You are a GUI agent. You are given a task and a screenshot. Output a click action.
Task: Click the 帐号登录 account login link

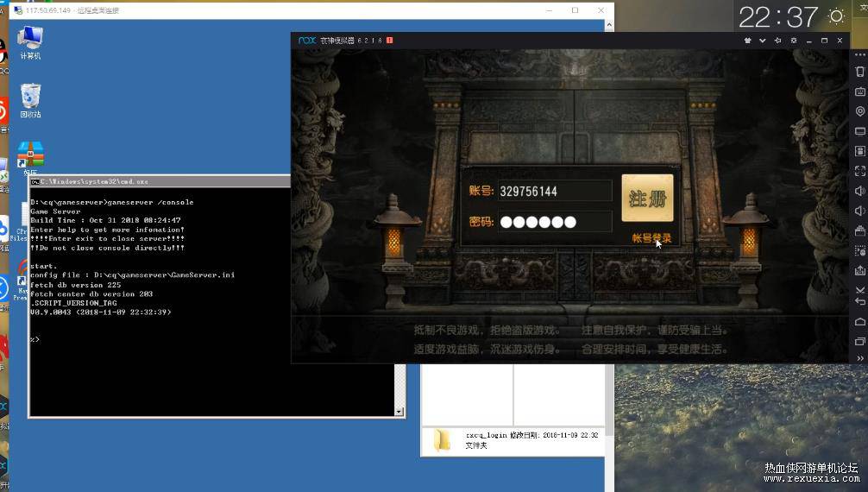click(x=651, y=238)
